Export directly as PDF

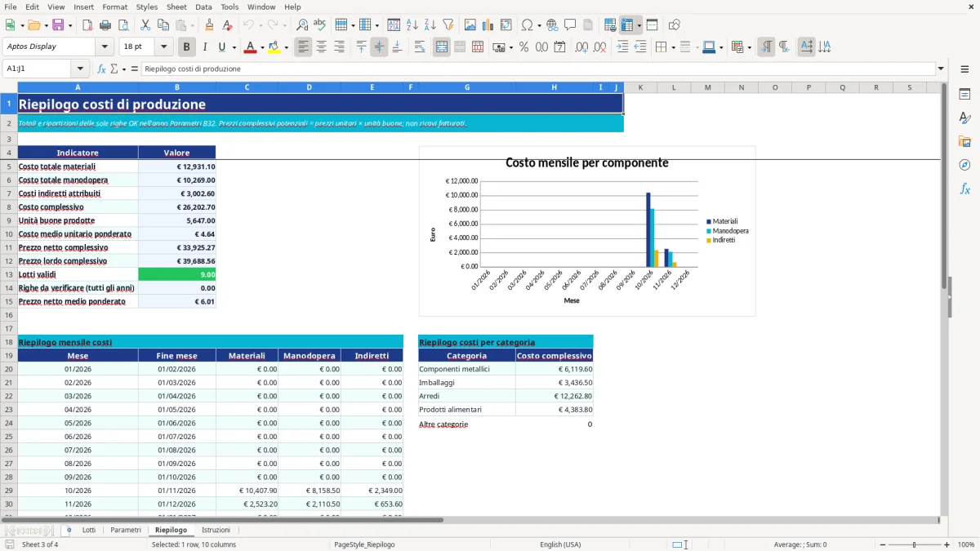tap(86, 25)
